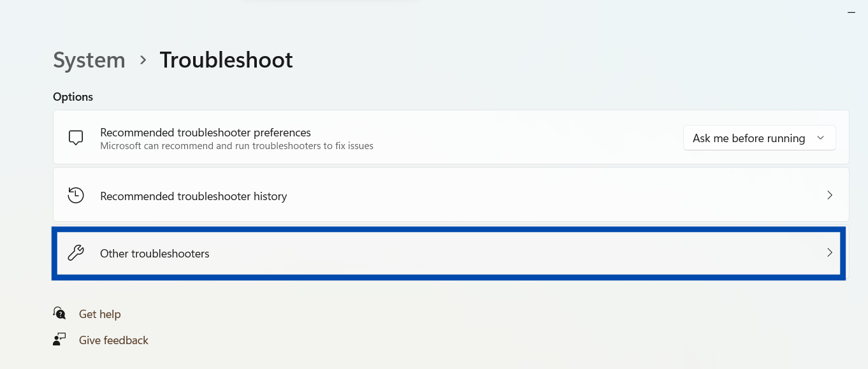The image size is (868, 369).
Task: Click the Give feedback person icon
Action: [59, 340]
